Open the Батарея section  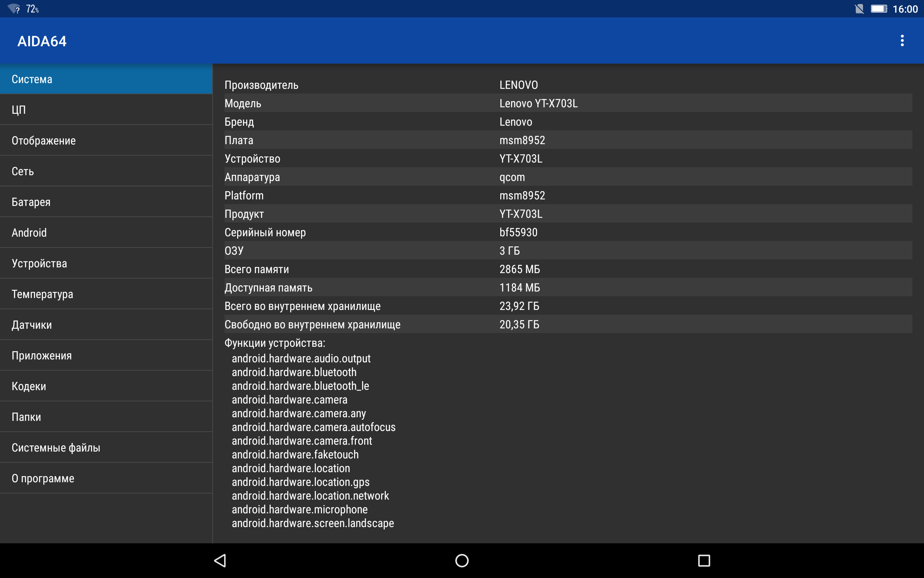coord(106,202)
